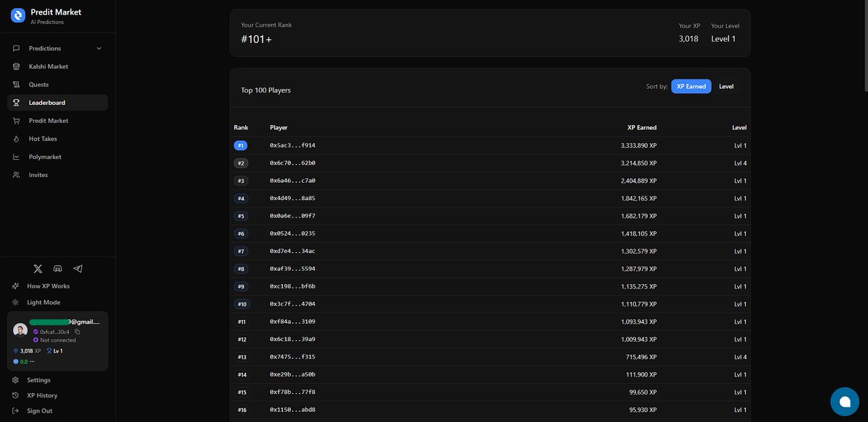Select player 0x0524...0235
Screen dimensions: 868x422
[x=292, y=233]
